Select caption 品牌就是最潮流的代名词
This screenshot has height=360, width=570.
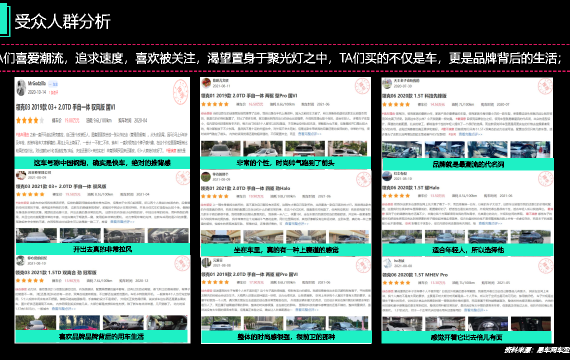coord(468,164)
